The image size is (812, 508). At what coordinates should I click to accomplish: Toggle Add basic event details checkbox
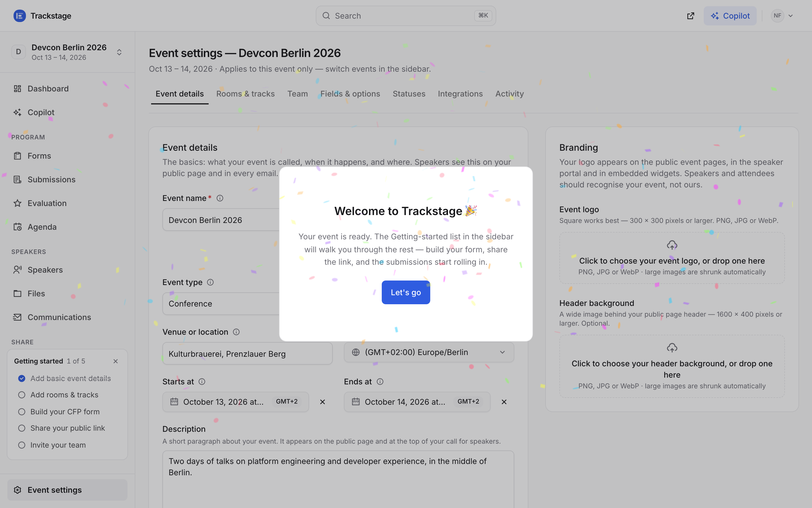click(22, 378)
